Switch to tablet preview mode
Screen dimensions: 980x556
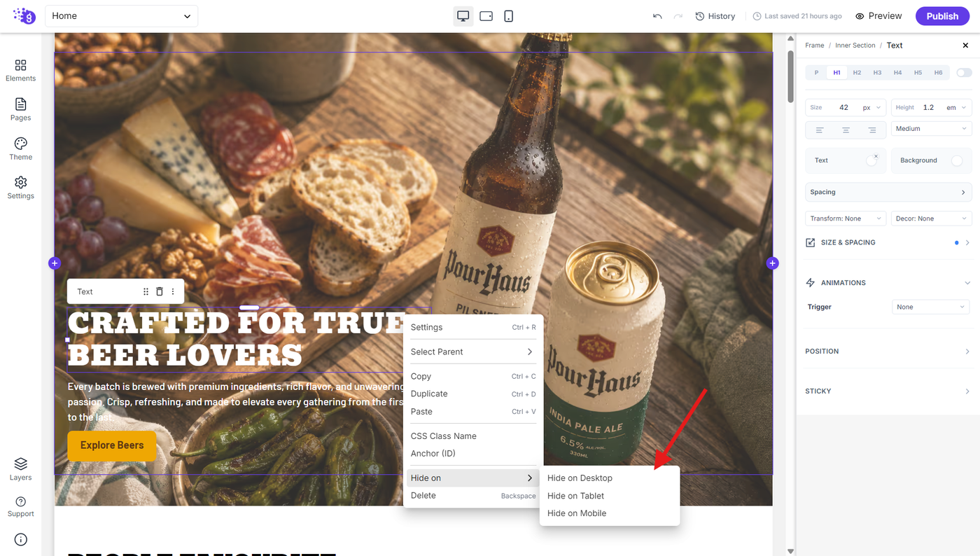pos(486,16)
